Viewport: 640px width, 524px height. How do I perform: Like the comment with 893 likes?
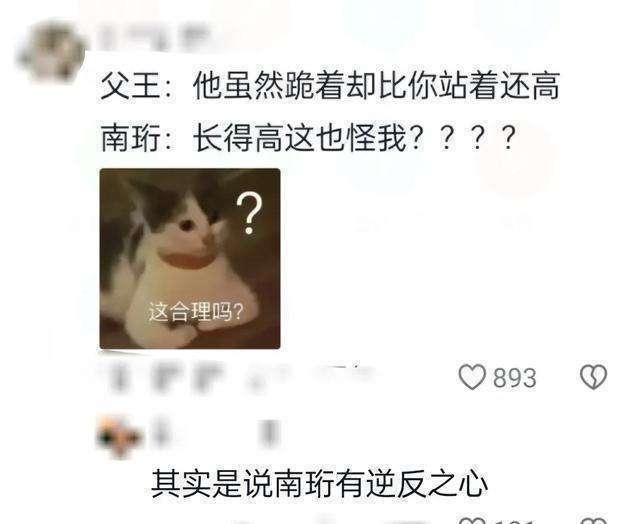click(472, 377)
